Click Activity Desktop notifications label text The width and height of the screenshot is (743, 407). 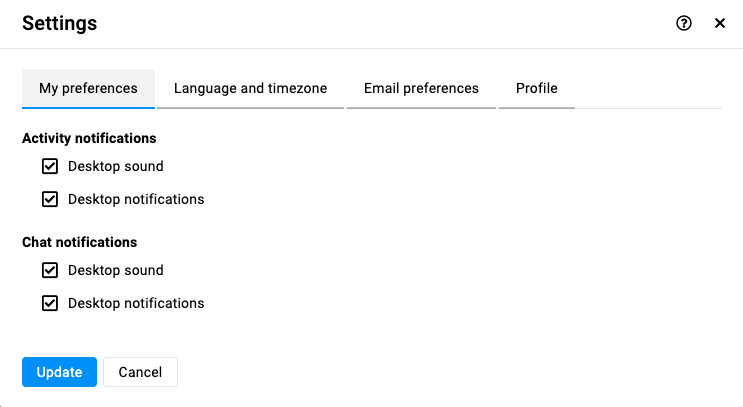(x=136, y=199)
